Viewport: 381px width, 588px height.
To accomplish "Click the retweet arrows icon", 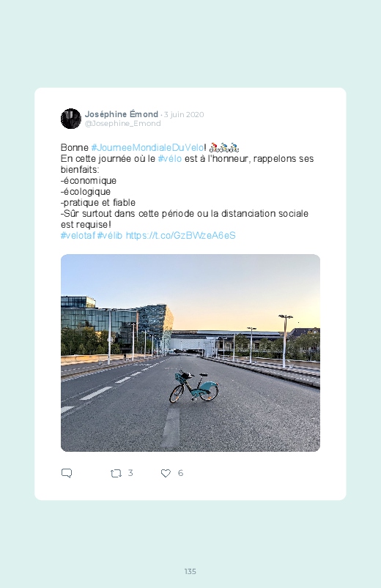I will click(116, 473).
